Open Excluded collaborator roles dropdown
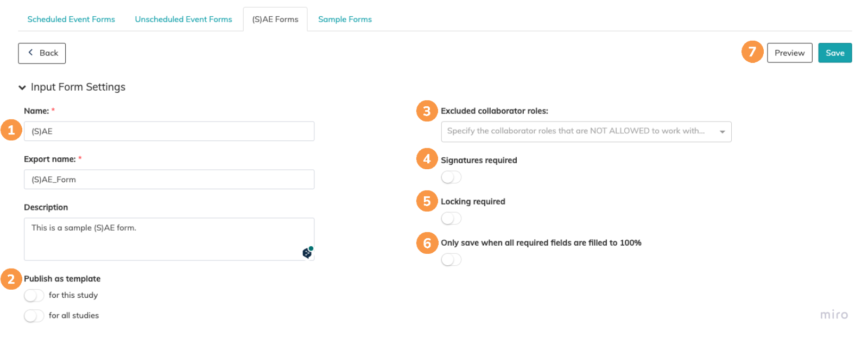The image size is (868, 339). click(x=586, y=132)
